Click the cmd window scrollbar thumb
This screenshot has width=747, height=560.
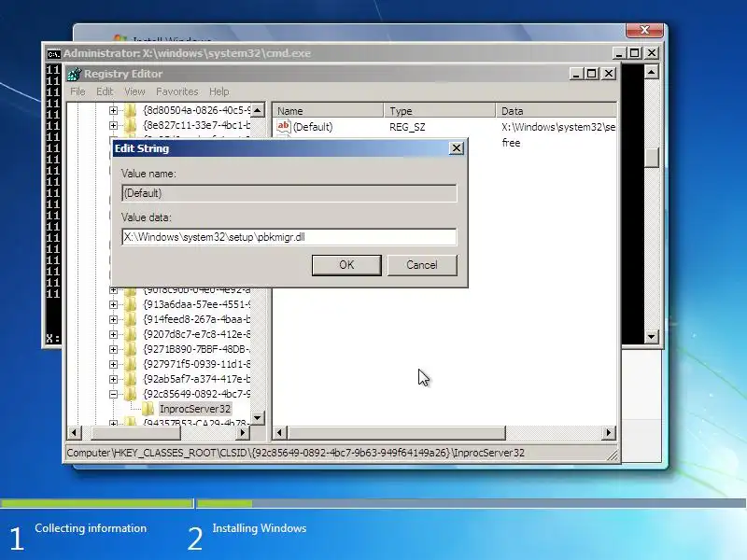[651, 157]
